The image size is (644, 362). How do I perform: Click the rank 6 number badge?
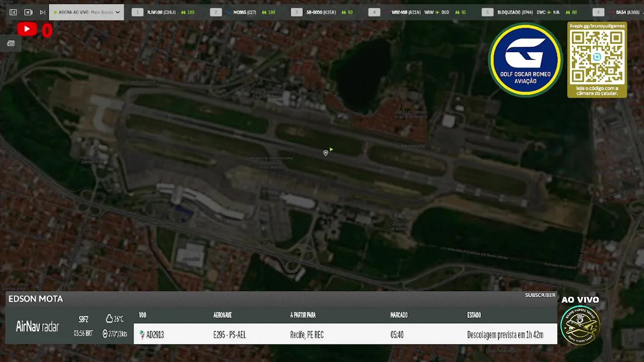(x=598, y=12)
